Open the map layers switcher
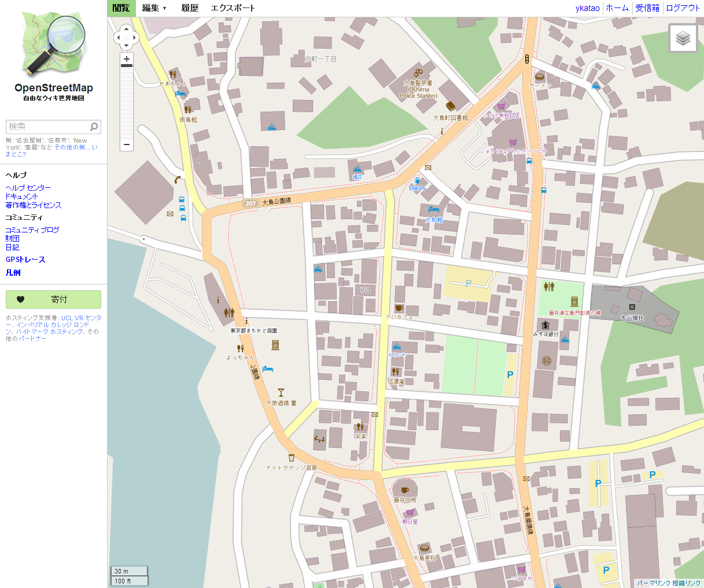The height and width of the screenshot is (588, 704). click(683, 38)
